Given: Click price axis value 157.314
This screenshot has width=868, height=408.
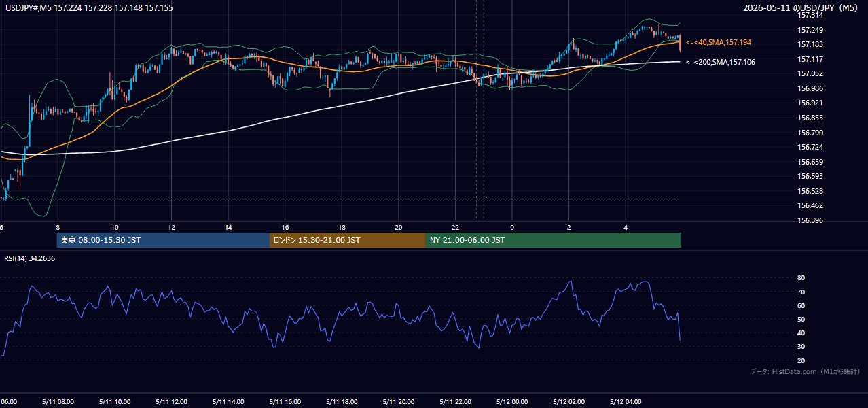Looking at the screenshot, I should [x=810, y=15].
